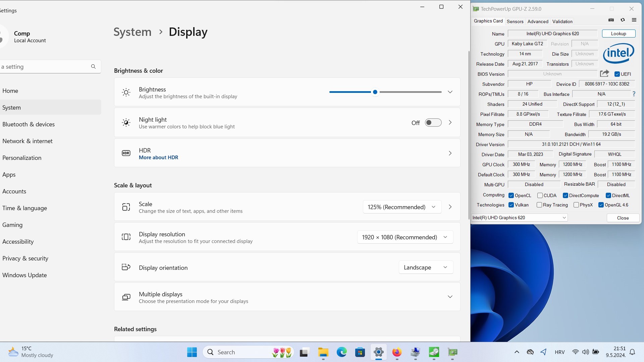The height and width of the screenshot is (362, 644).
Task: Toggle the DirectML checkbox
Action: pyautogui.click(x=608, y=195)
